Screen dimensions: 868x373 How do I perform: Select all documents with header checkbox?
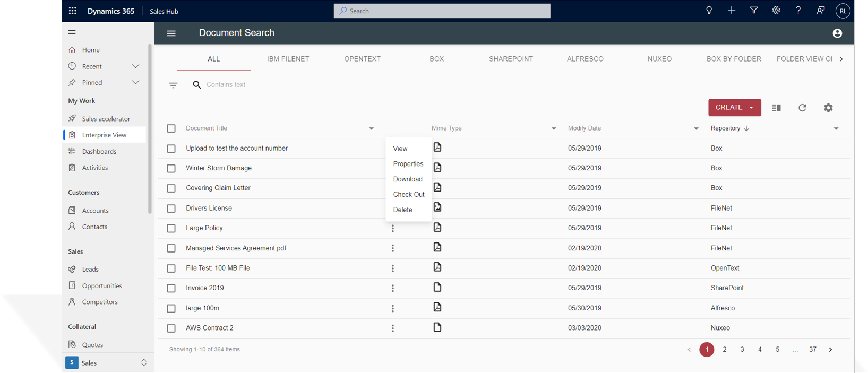[x=171, y=128]
